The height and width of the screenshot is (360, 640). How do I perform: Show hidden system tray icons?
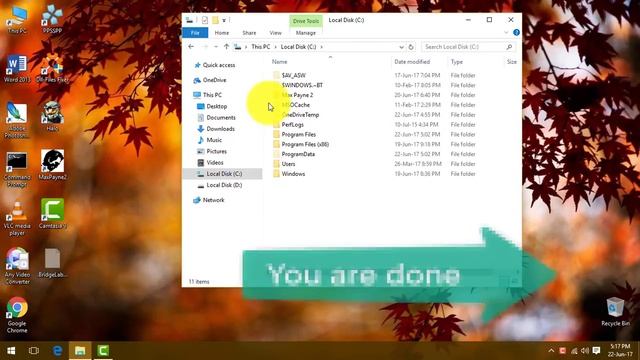(551, 351)
